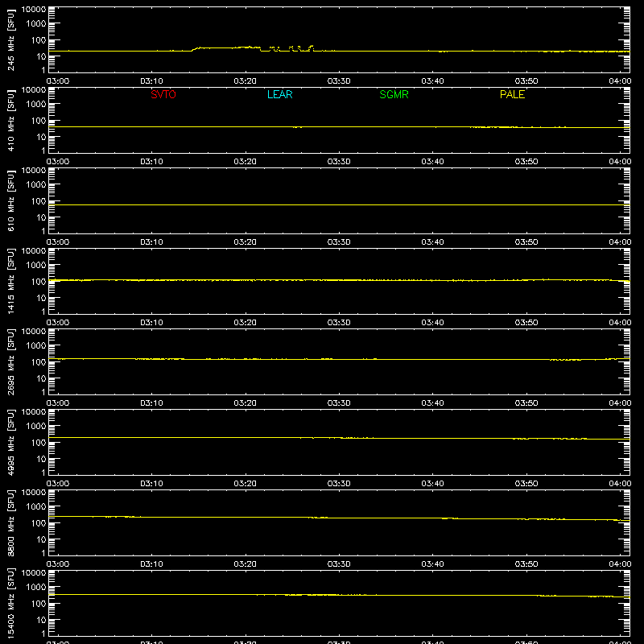The width and height of the screenshot is (644, 644).
Task: Click 03:50 tick label under 4995 MHz plot
Action: pyautogui.click(x=526, y=484)
